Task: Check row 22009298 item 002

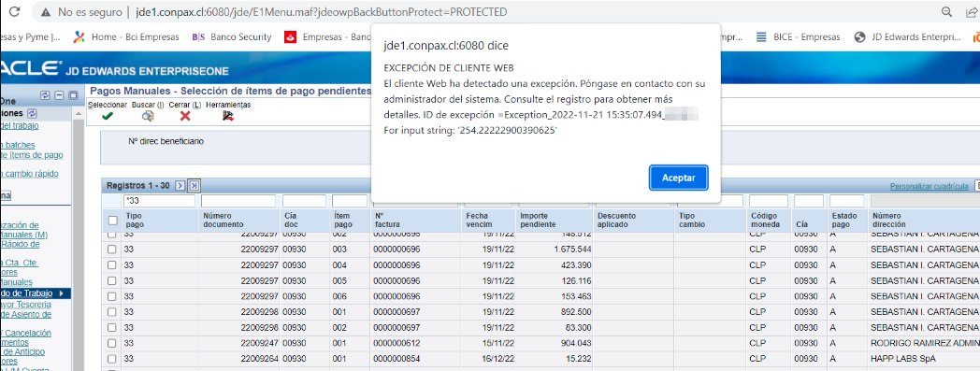Action: [112, 327]
